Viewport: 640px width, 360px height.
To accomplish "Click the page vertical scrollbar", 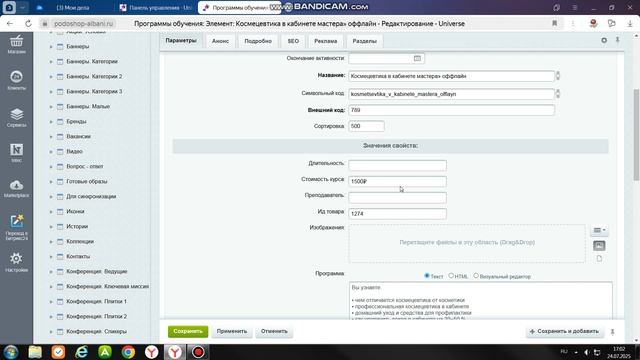I will tap(636, 135).
